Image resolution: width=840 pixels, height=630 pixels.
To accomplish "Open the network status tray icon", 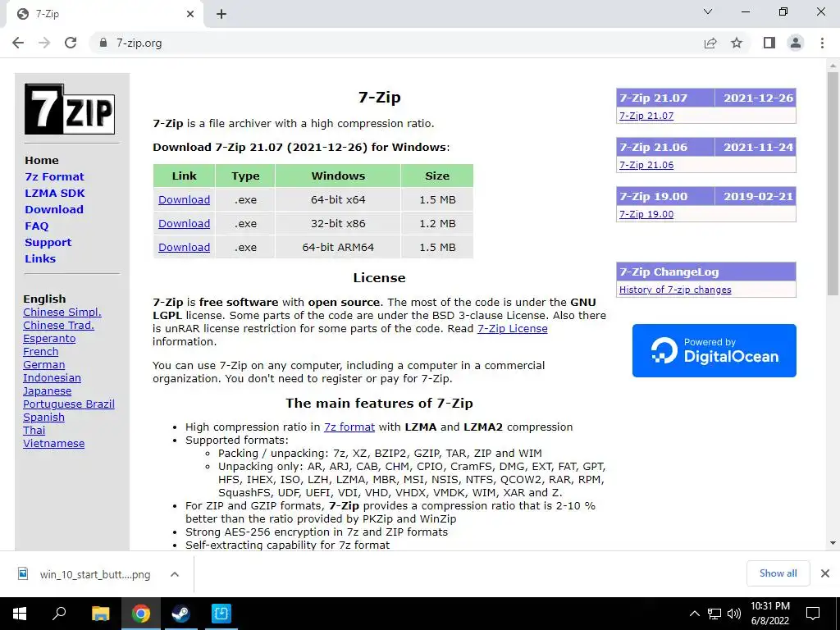I will pyautogui.click(x=714, y=614).
